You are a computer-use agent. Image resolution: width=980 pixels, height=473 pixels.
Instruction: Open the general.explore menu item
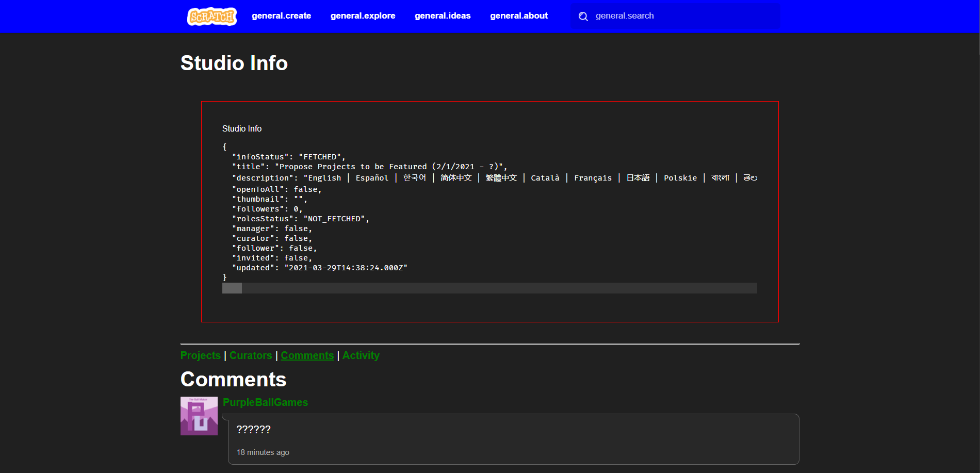tap(363, 16)
